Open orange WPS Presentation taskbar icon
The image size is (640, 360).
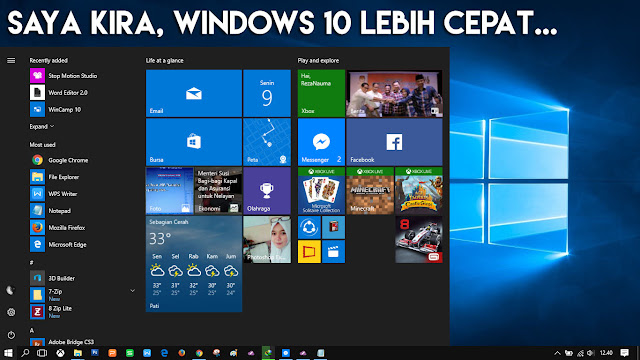(112, 353)
